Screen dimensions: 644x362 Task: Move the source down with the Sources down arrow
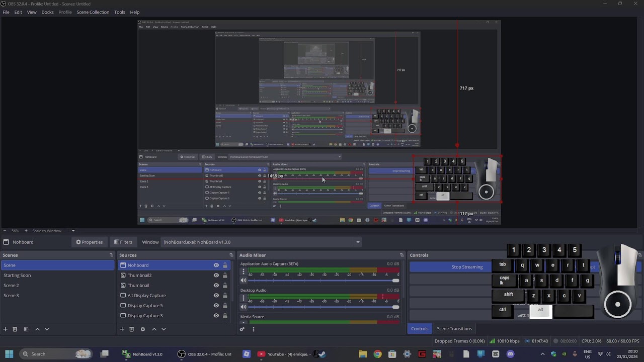(x=164, y=329)
